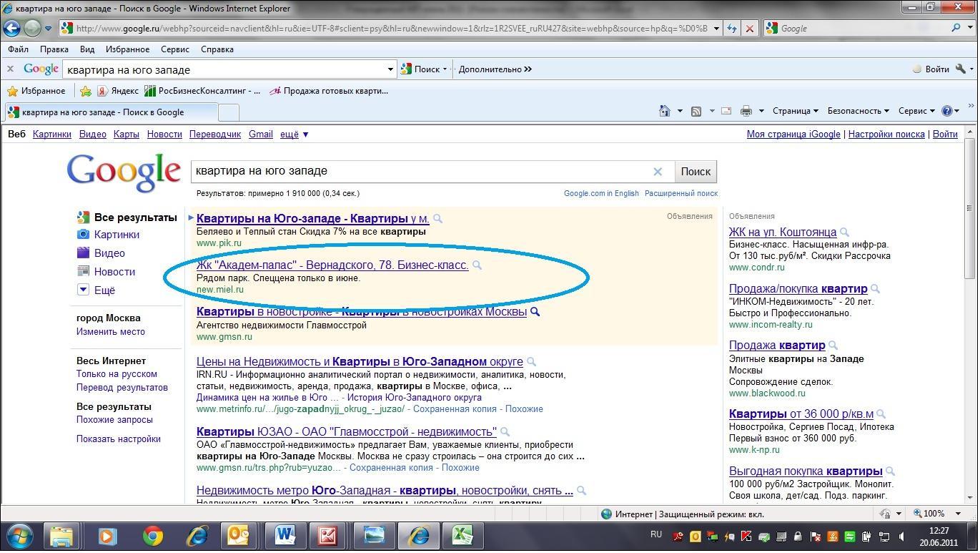Open zoom level 100% dropdown
The width and height of the screenshot is (980, 553).
[x=959, y=514]
